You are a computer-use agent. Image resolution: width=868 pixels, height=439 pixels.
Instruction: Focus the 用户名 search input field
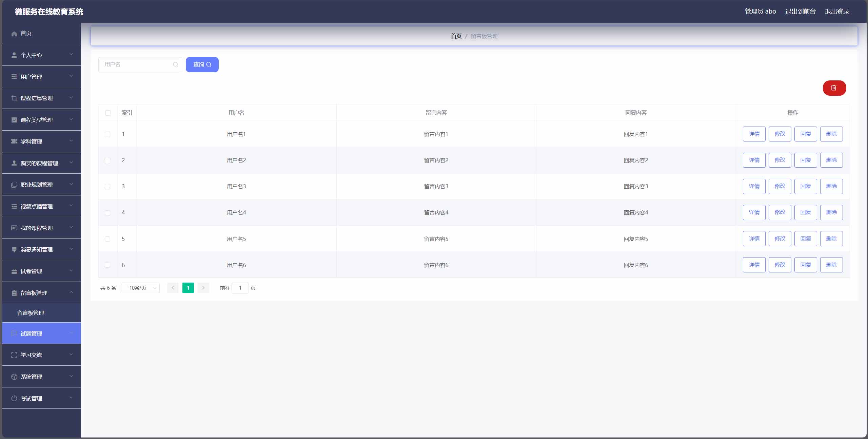point(140,64)
